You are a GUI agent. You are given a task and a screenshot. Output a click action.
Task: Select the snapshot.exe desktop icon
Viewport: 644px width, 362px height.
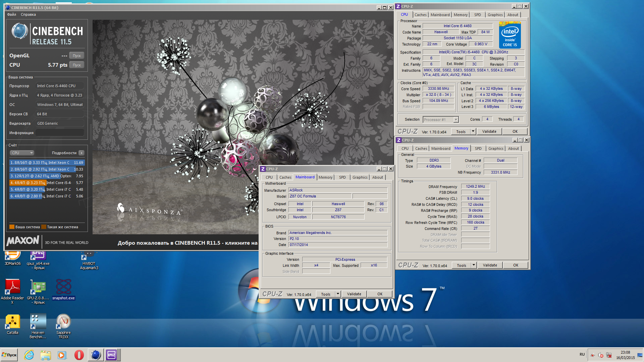[x=63, y=289]
